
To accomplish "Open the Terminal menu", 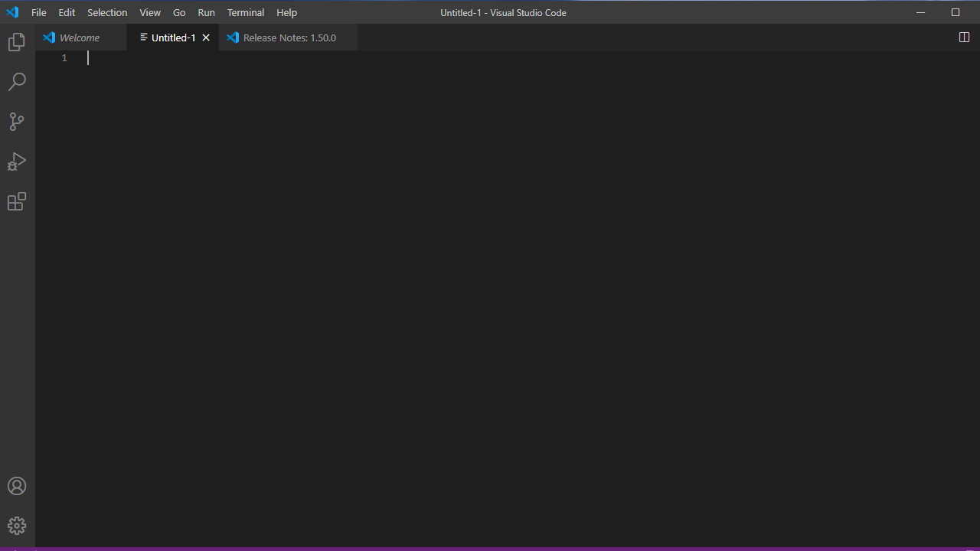I will click(x=246, y=12).
